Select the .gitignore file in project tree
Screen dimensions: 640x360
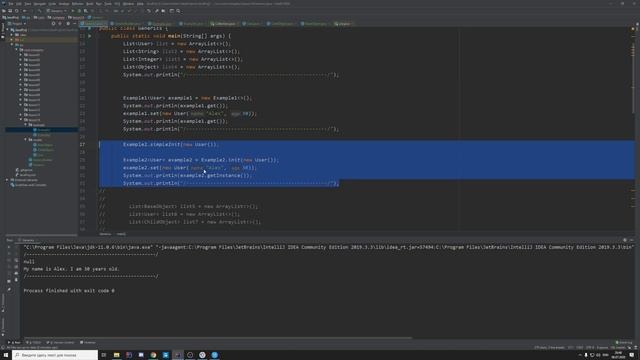pos(24,170)
